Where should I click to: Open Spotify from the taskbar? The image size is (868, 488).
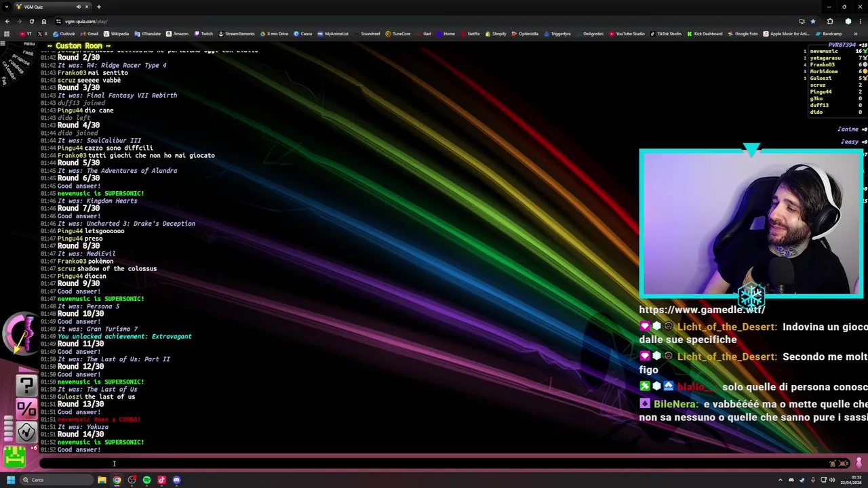pos(146,480)
